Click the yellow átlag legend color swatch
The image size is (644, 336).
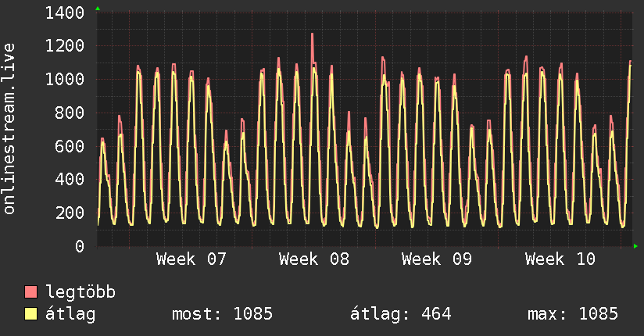point(30,314)
